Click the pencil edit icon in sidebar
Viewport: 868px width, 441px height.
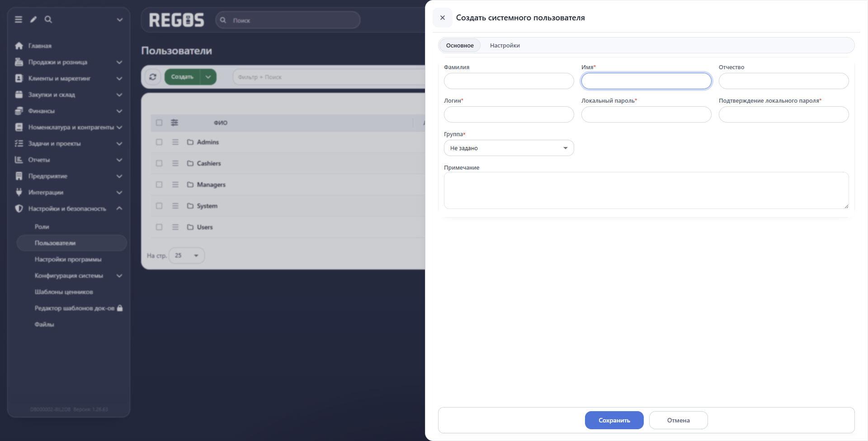pyautogui.click(x=33, y=19)
